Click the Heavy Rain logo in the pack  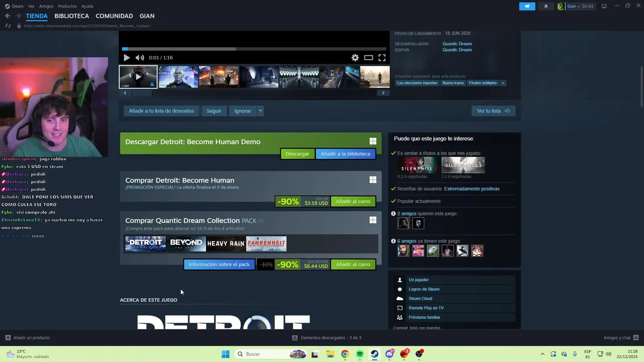coord(226,244)
